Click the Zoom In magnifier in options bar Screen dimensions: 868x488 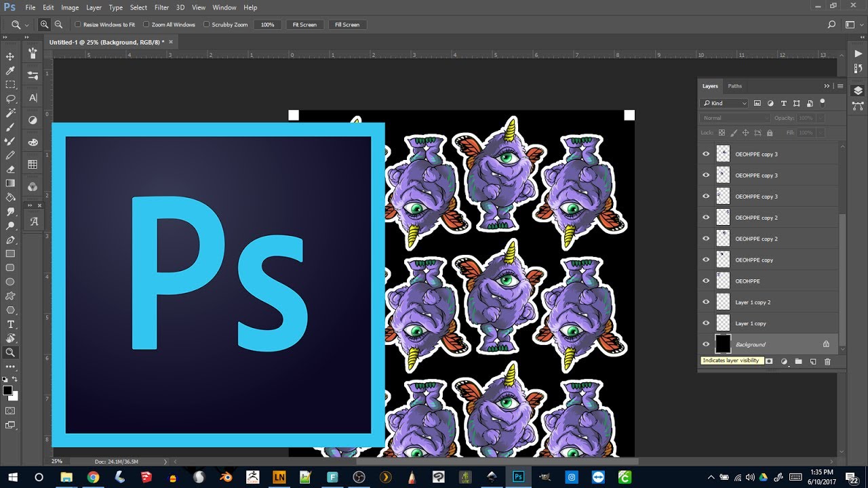coord(44,24)
